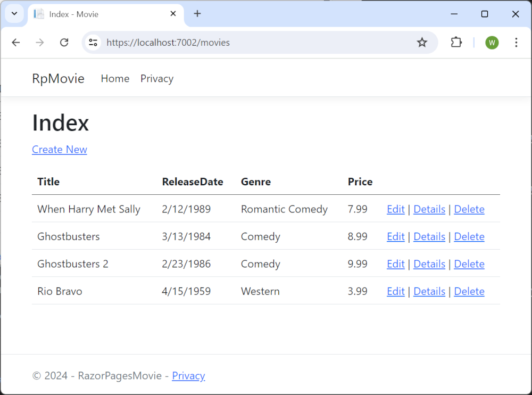This screenshot has height=395, width=532.
Task: Open the three-dot browser menu
Action: point(516,43)
